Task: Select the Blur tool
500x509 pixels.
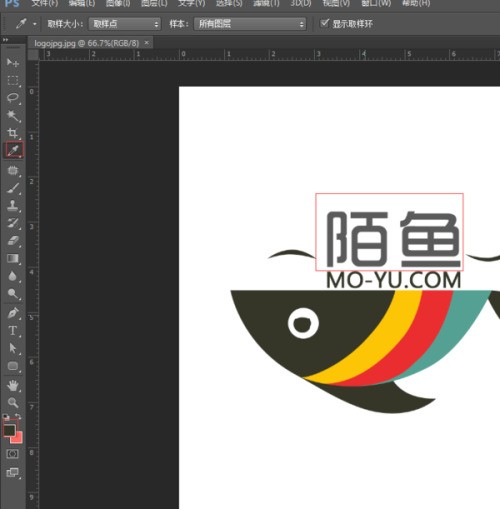Action: coord(13,276)
